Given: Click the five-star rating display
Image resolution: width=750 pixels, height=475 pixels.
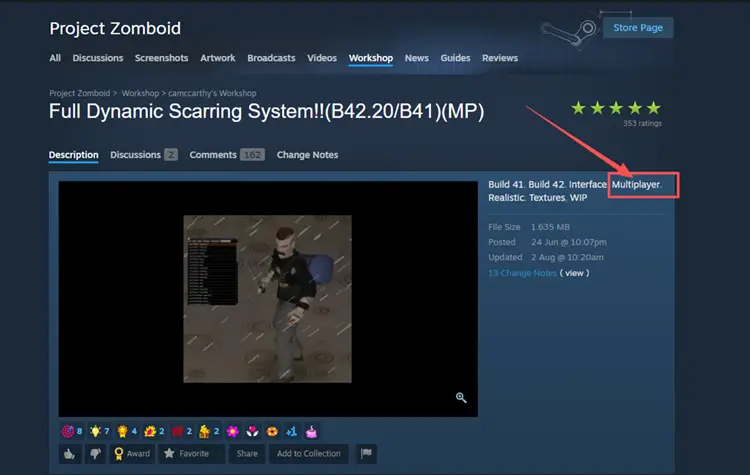Looking at the screenshot, I should pyautogui.click(x=616, y=108).
